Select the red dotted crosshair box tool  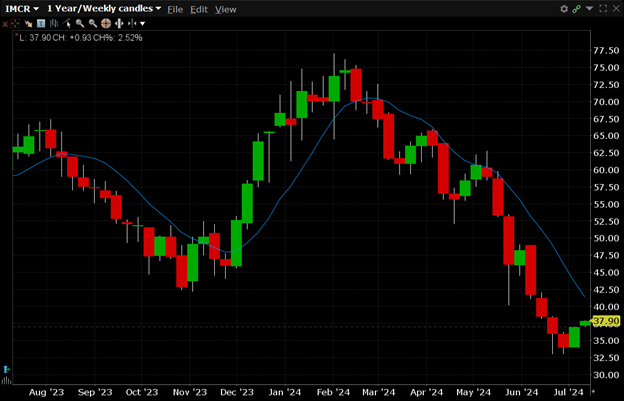click(x=15, y=24)
